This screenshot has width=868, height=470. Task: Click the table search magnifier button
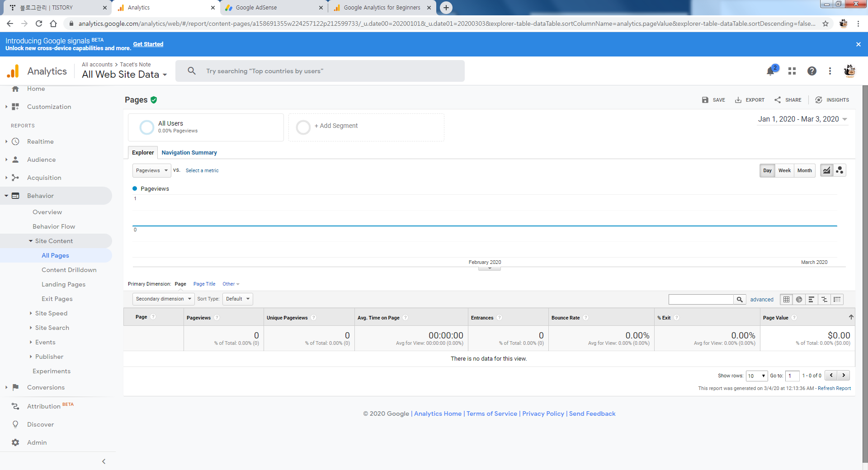click(740, 299)
